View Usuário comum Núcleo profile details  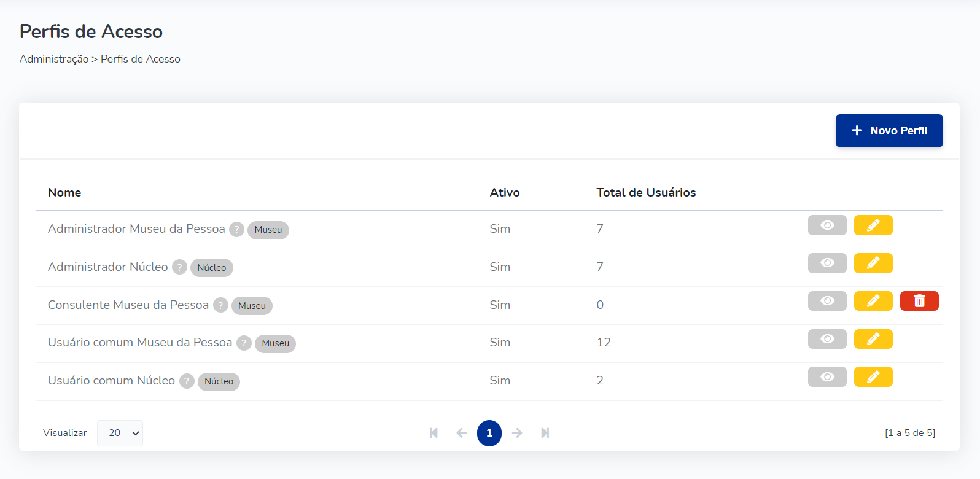coord(826,377)
